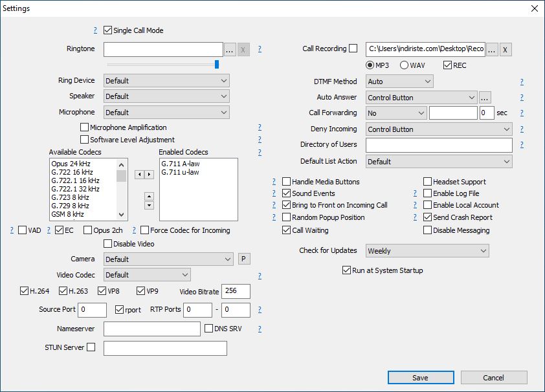This screenshot has height=392, width=545.
Task: Move selected codec up in enabled list
Action: [149, 197]
